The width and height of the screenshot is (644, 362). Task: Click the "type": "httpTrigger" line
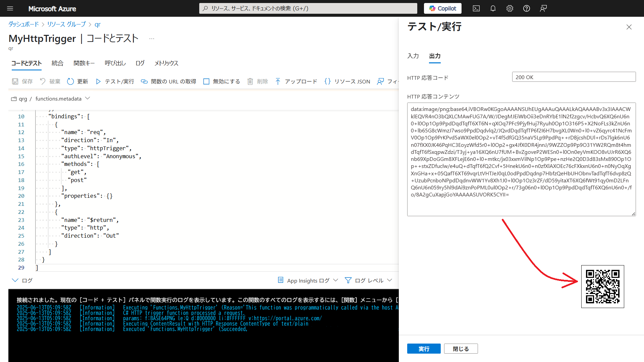tap(96, 148)
